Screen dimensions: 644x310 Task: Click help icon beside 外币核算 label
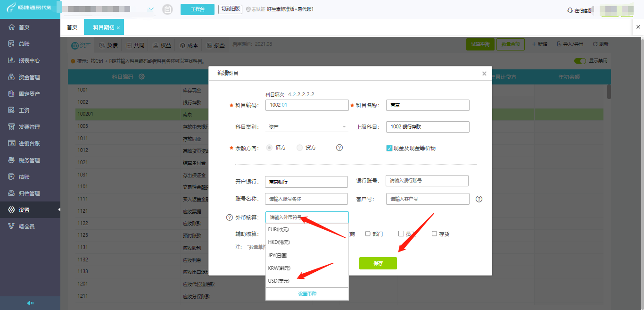[x=230, y=218]
